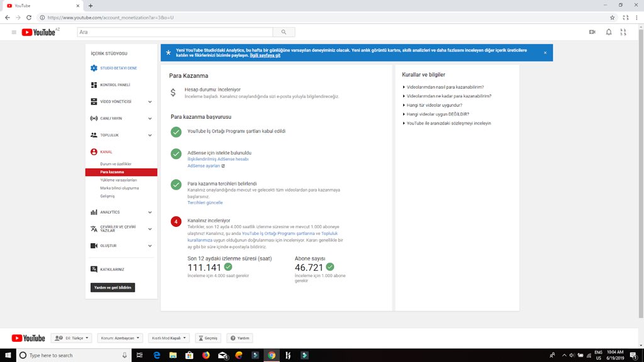The height and width of the screenshot is (362, 644).
Task: Click Geçmiş button in footer
Action: click(x=208, y=337)
